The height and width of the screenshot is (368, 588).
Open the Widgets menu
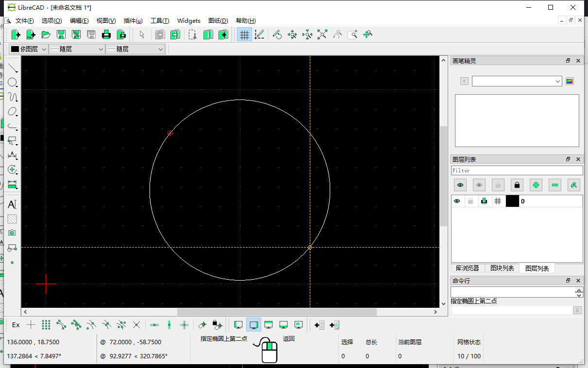coord(189,21)
